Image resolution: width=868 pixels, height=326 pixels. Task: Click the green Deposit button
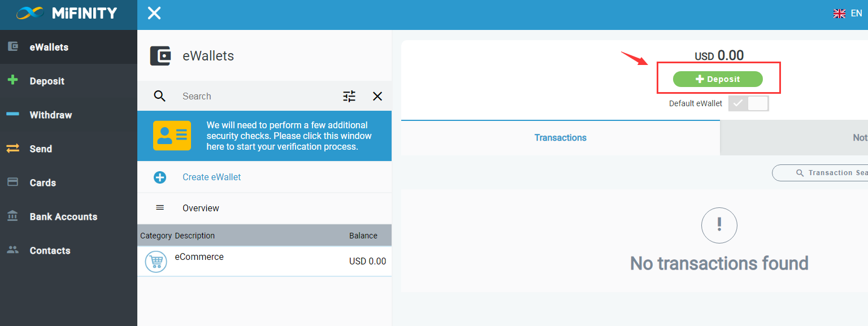point(718,79)
